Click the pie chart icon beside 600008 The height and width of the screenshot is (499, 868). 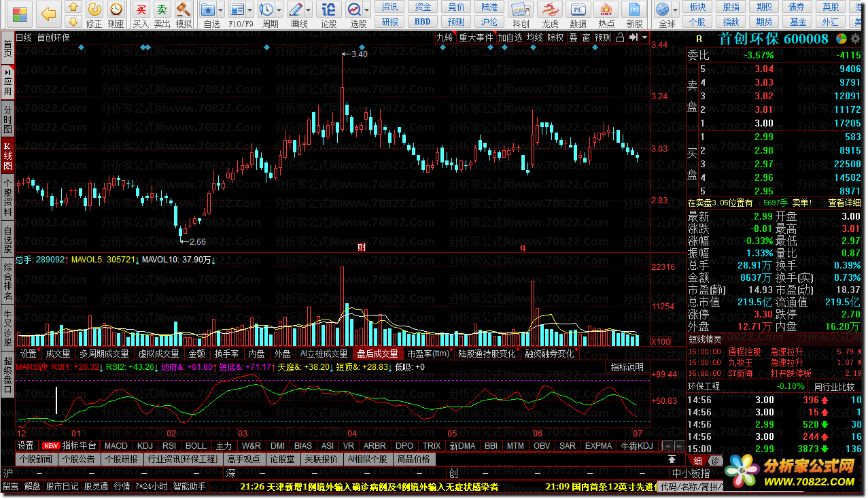pos(841,39)
